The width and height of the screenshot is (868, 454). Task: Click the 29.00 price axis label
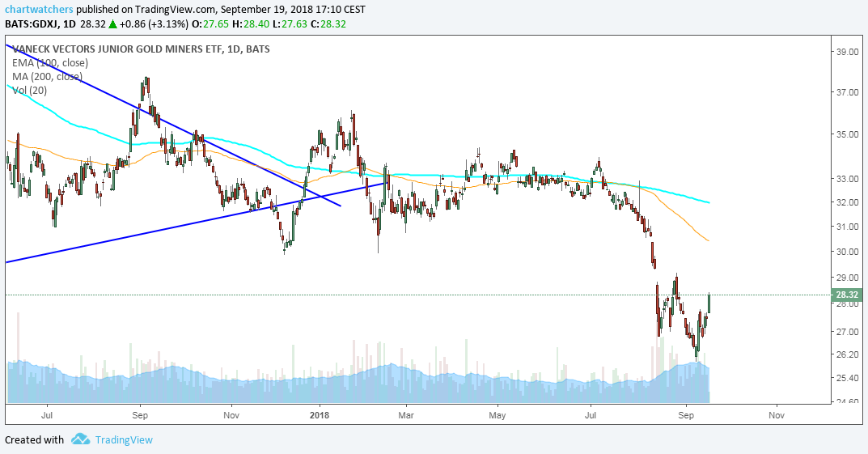[x=847, y=278]
